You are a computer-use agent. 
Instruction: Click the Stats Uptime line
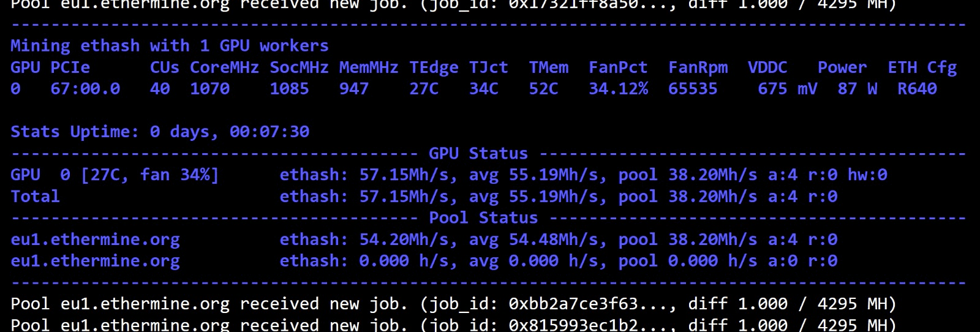click(160, 132)
